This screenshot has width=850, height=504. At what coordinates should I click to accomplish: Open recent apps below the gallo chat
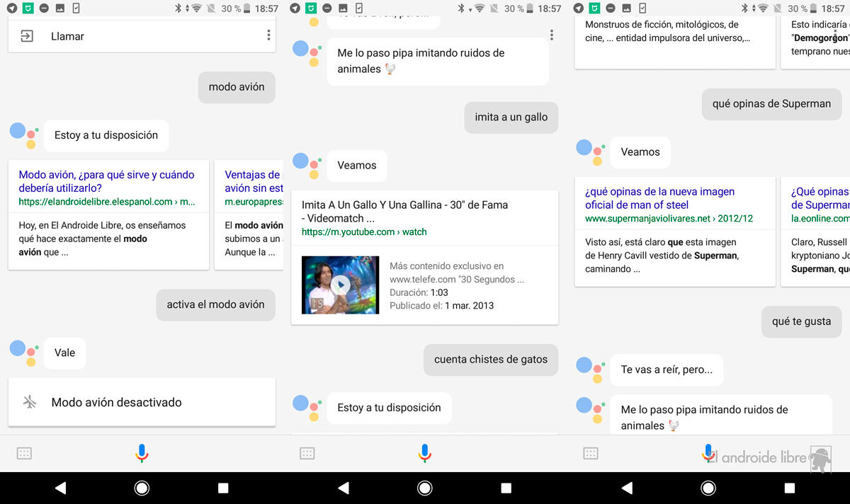click(506, 488)
